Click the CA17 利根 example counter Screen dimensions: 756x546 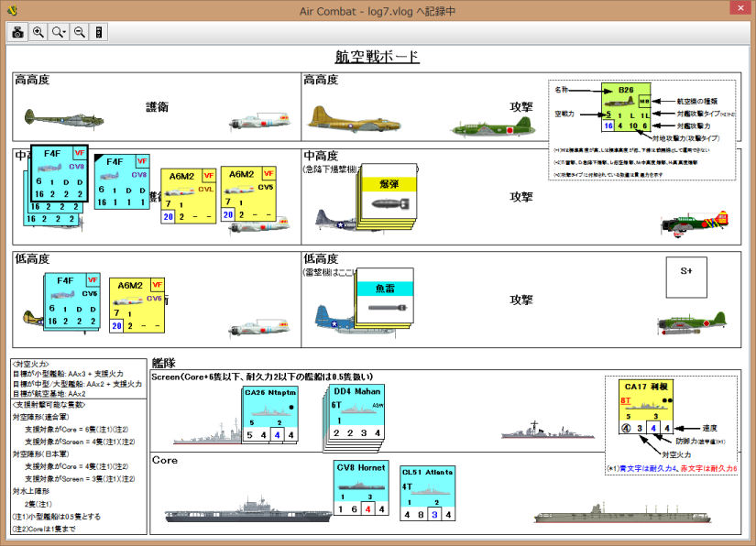pos(646,406)
